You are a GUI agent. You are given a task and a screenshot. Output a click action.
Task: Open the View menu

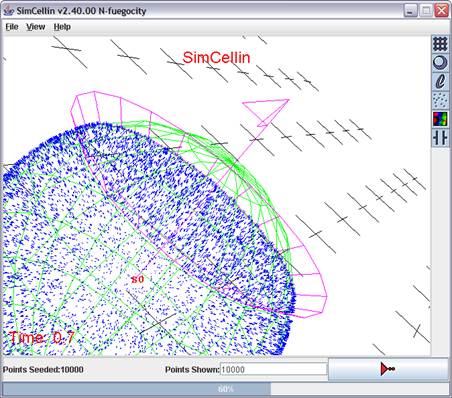[x=36, y=27]
